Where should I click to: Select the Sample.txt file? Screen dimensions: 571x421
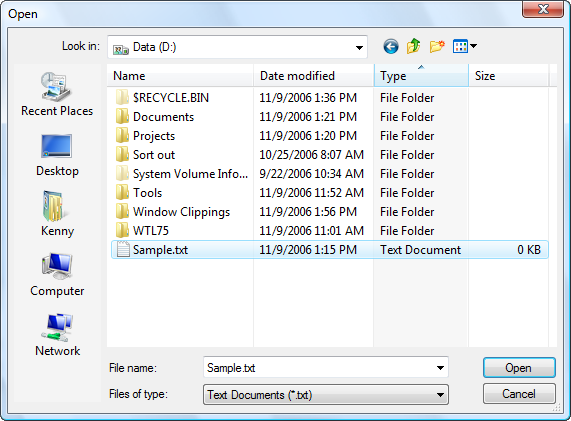[x=330, y=250]
